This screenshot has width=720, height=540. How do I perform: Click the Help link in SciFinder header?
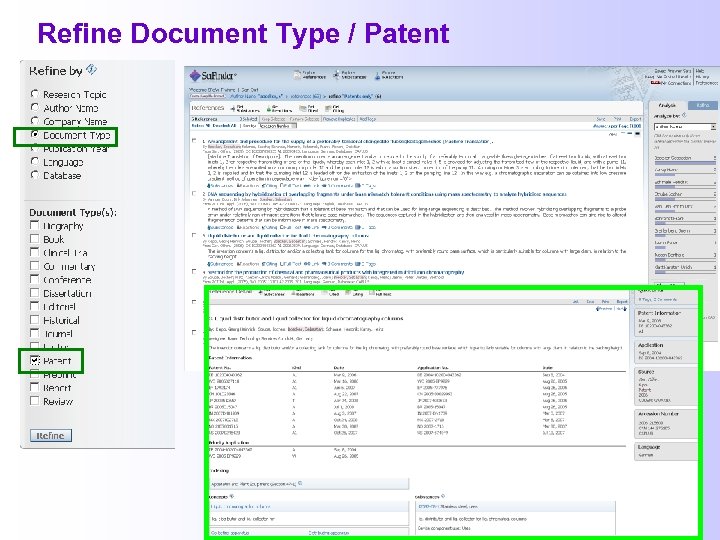pos(700,71)
